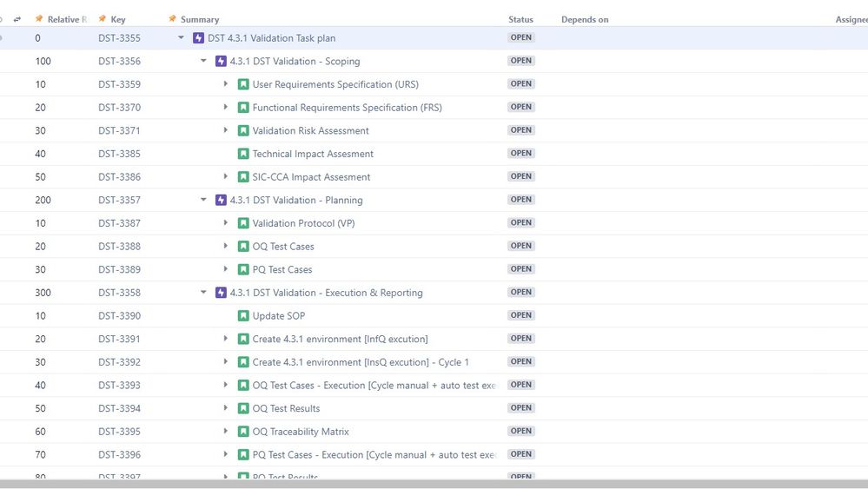The image size is (868, 489).
Task: Click the pin icon on the Key column header
Action: pos(102,19)
